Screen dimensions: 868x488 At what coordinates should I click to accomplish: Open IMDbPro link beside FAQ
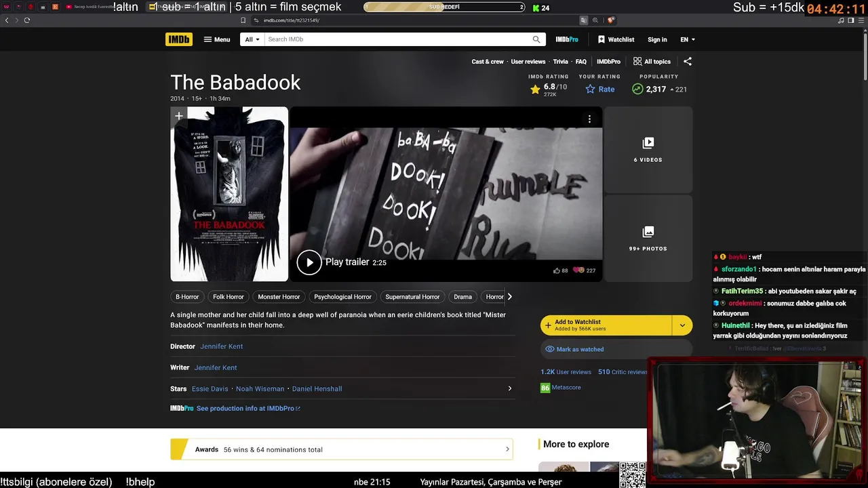[x=608, y=62]
